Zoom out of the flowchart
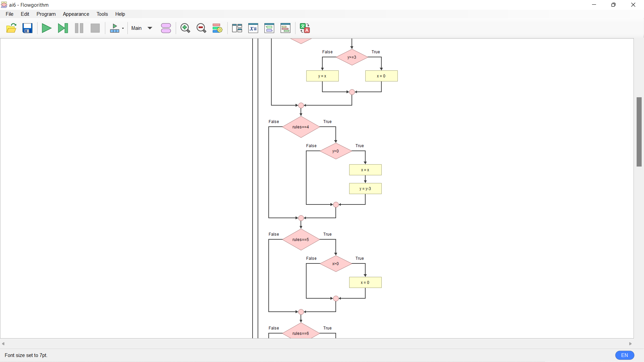Screen dimensions: 644x362 201,28
